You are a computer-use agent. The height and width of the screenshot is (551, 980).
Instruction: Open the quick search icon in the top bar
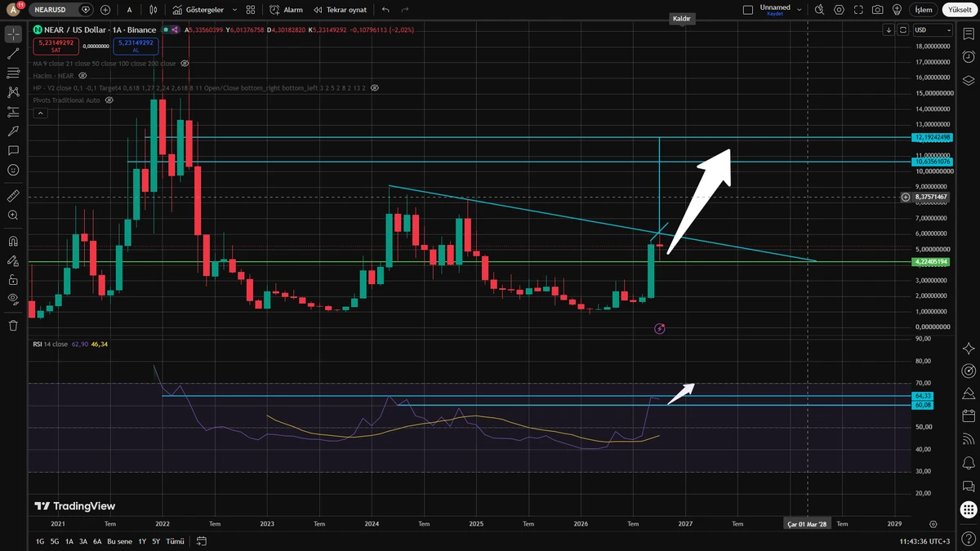click(819, 10)
